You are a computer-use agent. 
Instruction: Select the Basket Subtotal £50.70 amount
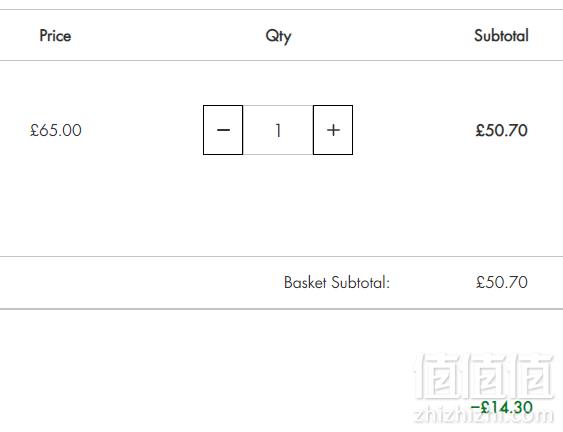(x=502, y=282)
